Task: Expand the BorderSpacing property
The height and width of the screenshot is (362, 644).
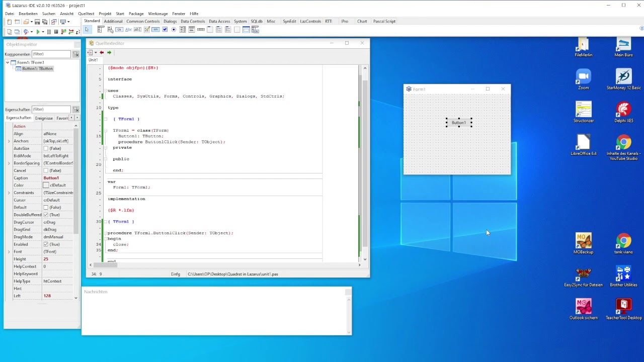Action: pos(9,163)
